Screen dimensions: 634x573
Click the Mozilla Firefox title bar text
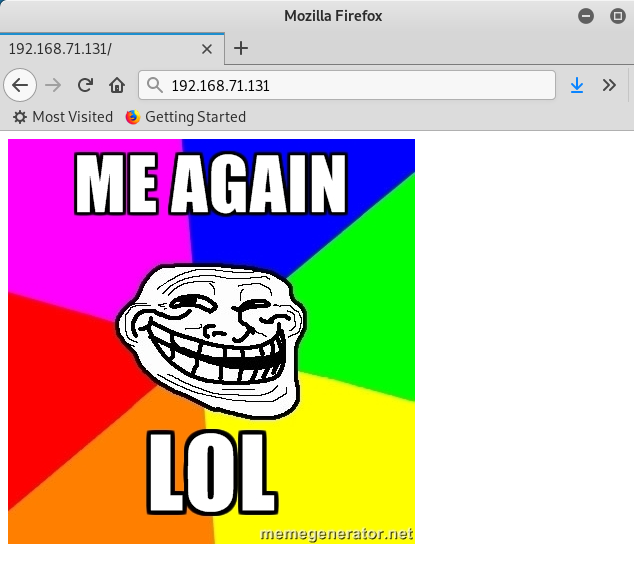tap(333, 16)
